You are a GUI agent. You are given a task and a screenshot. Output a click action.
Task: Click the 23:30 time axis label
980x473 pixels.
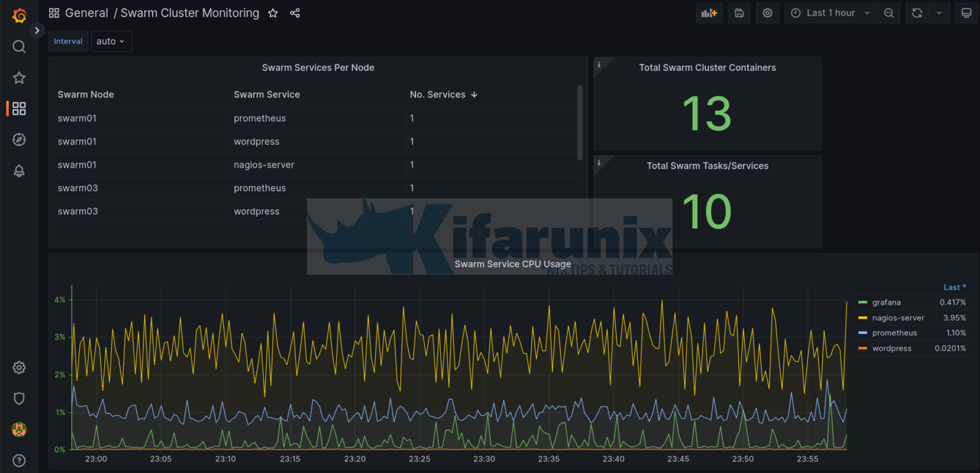(484, 459)
